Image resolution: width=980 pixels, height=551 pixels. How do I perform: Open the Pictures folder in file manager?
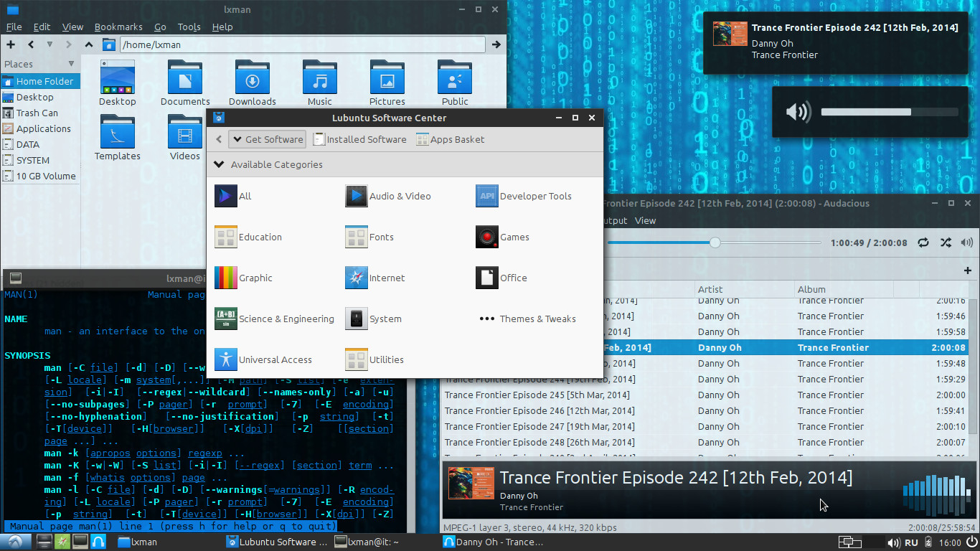[x=387, y=83]
